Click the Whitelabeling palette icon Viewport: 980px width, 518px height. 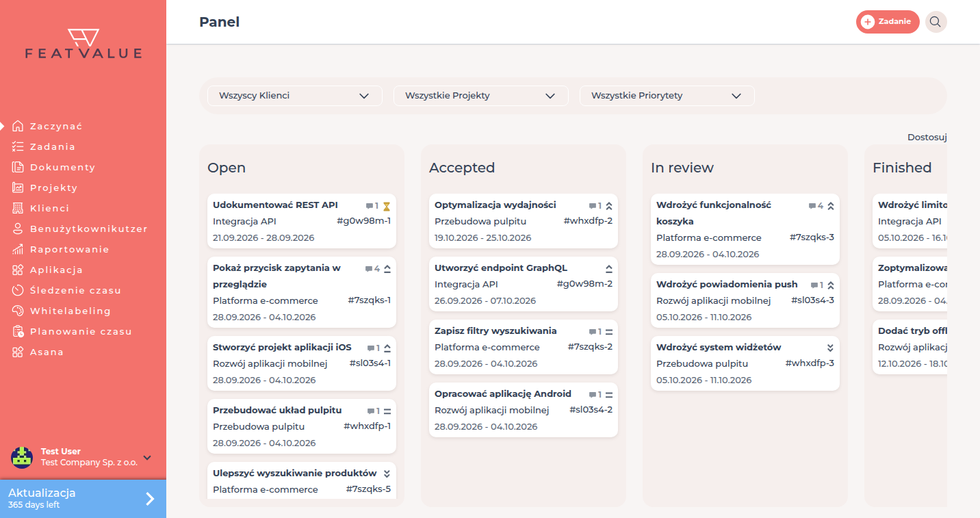(x=18, y=311)
